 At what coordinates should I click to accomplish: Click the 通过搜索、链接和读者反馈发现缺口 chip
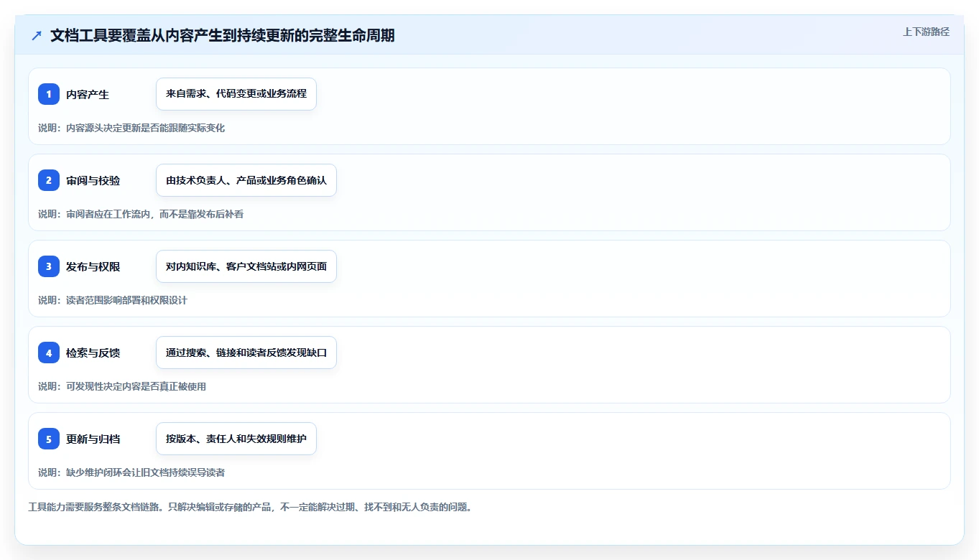pos(246,353)
